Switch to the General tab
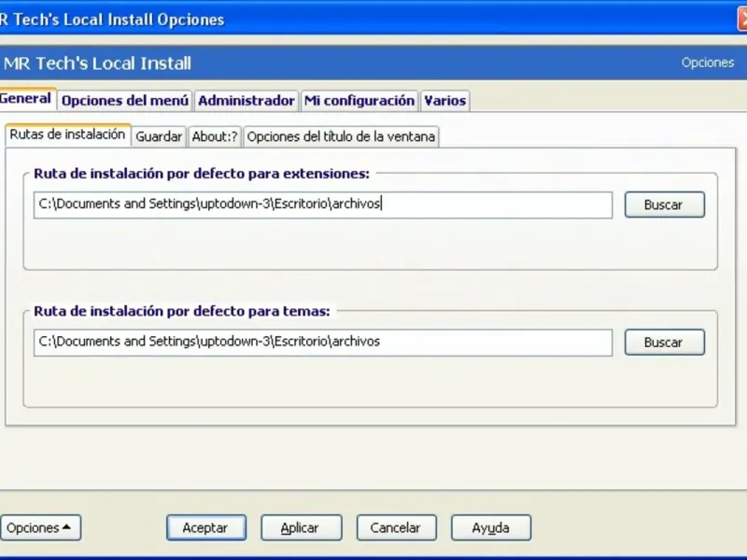This screenshot has height=560, width=747. [x=26, y=99]
